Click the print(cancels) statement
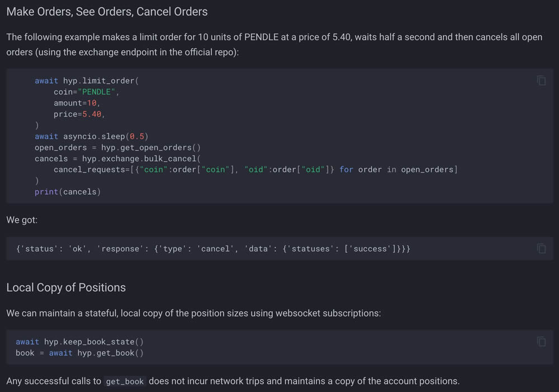559x392 pixels. tap(68, 192)
